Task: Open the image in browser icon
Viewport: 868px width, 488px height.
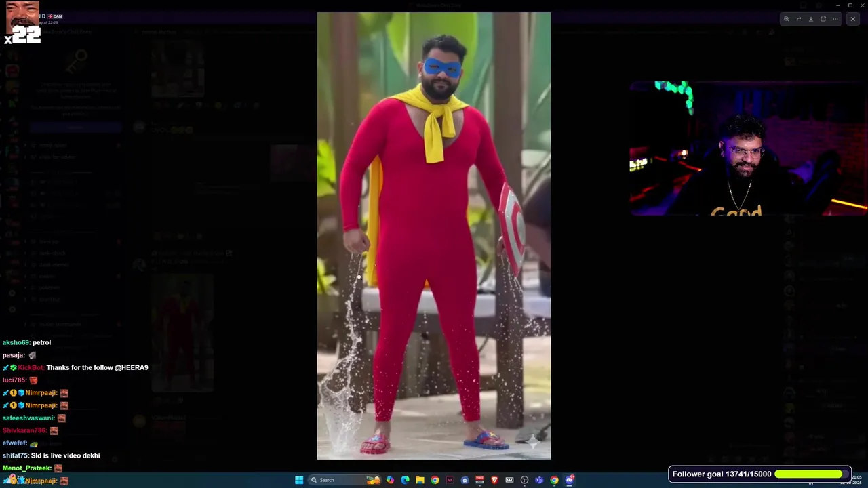Action: click(823, 19)
